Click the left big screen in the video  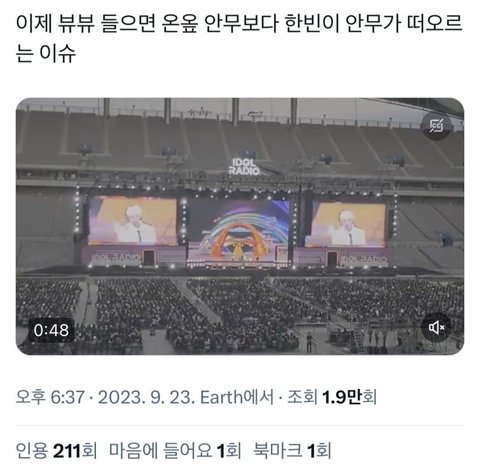click(132, 221)
